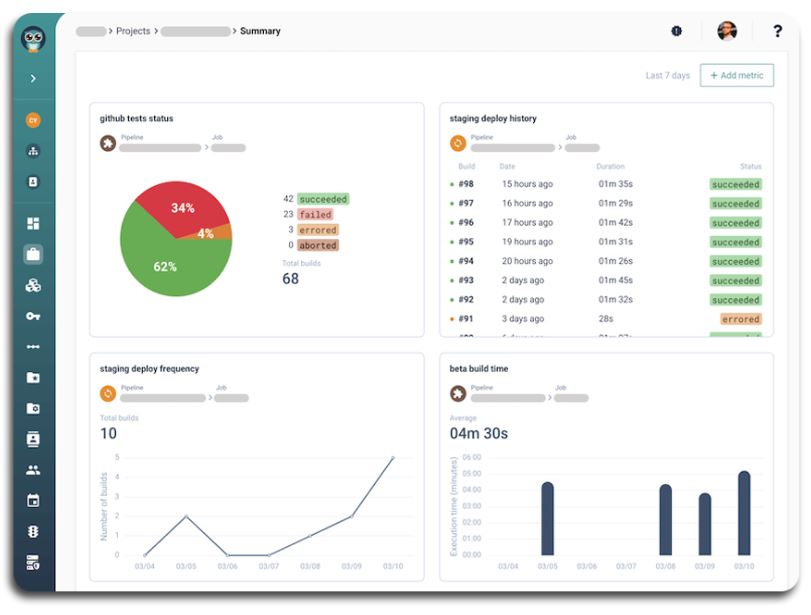The image size is (811, 615).
Task: Open the credentials key icon in sidebar
Action: (x=33, y=316)
